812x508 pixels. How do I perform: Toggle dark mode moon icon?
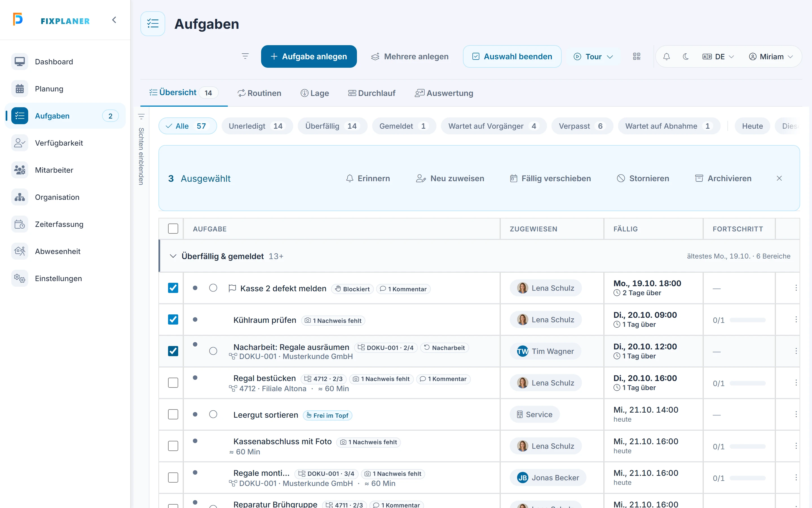tap(685, 56)
